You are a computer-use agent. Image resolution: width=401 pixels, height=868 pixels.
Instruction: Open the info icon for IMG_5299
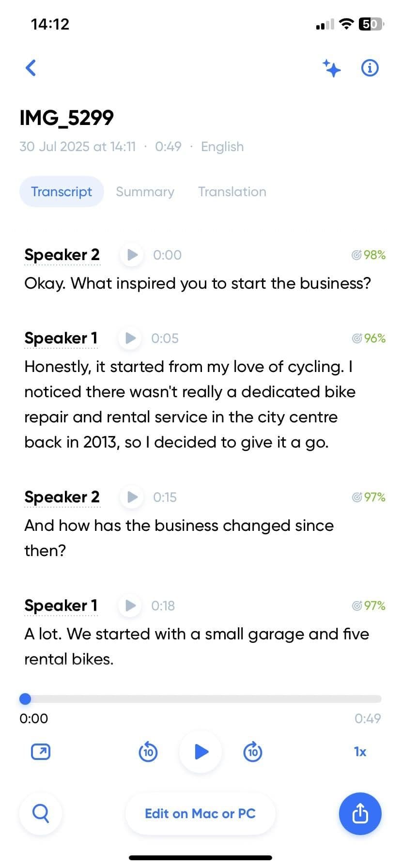pos(370,68)
